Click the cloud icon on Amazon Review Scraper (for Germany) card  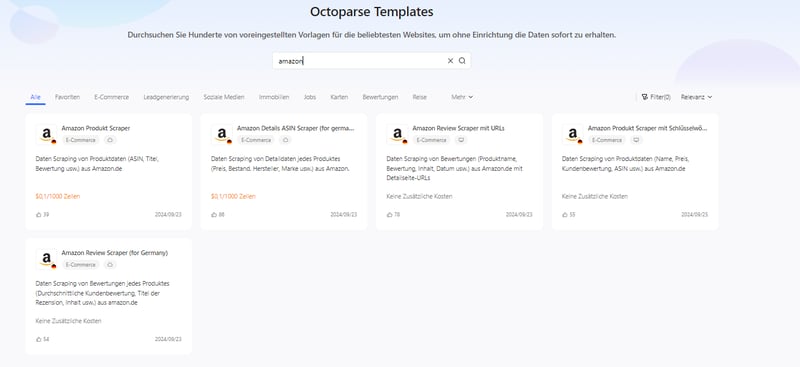110,264
